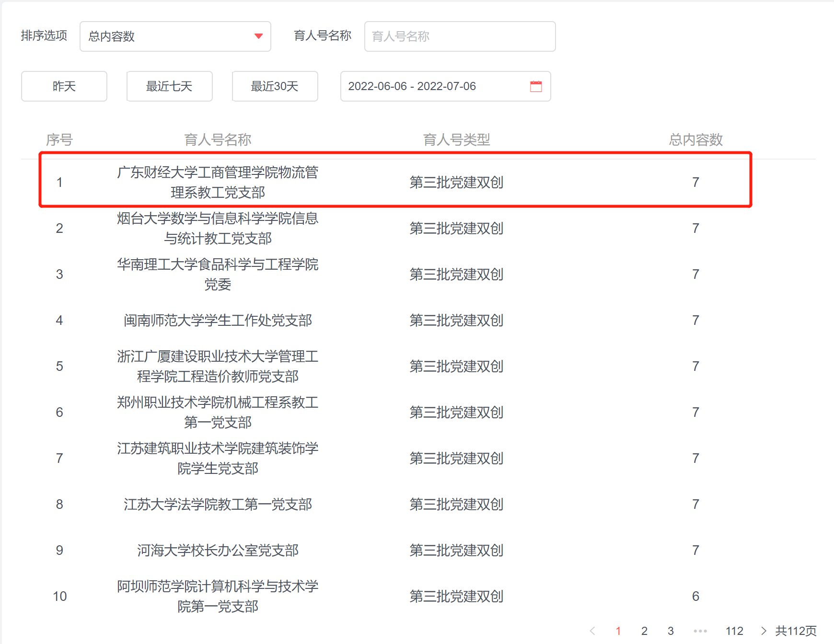Go to next page arrow in pagination
The height and width of the screenshot is (644, 834).
coord(763,631)
